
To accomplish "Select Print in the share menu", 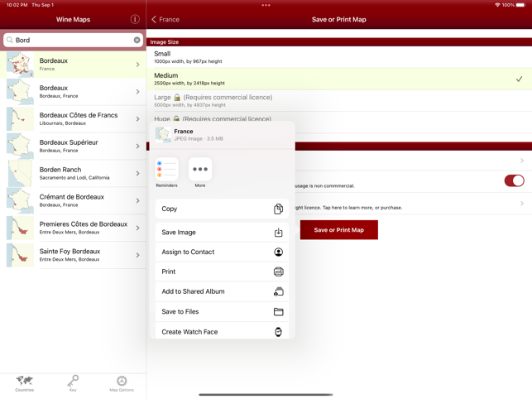I will tap(222, 272).
